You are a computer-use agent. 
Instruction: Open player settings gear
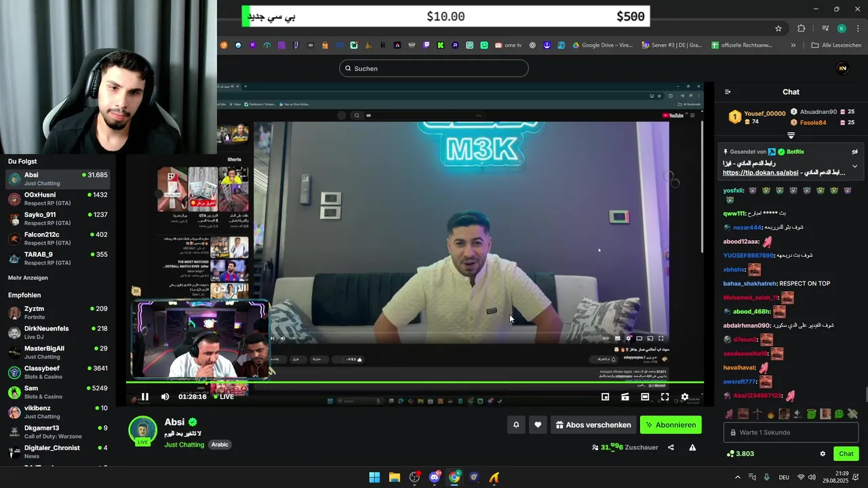(684, 396)
